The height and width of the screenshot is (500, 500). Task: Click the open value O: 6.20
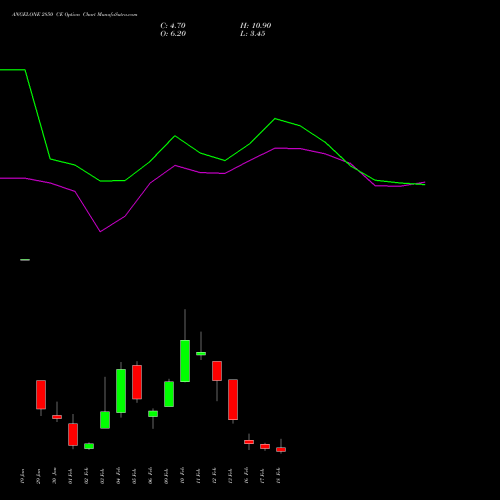pyautogui.click(x=173, y=34)
